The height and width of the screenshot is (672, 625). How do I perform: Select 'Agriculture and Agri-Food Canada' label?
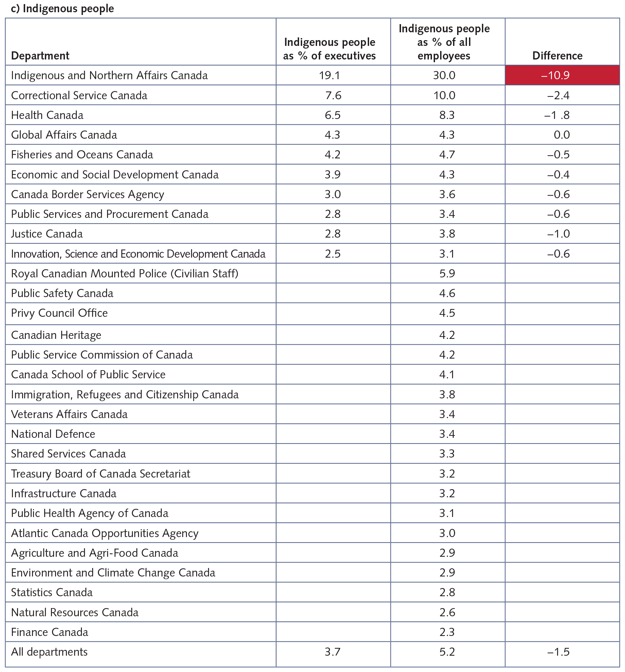coord(94,553)
